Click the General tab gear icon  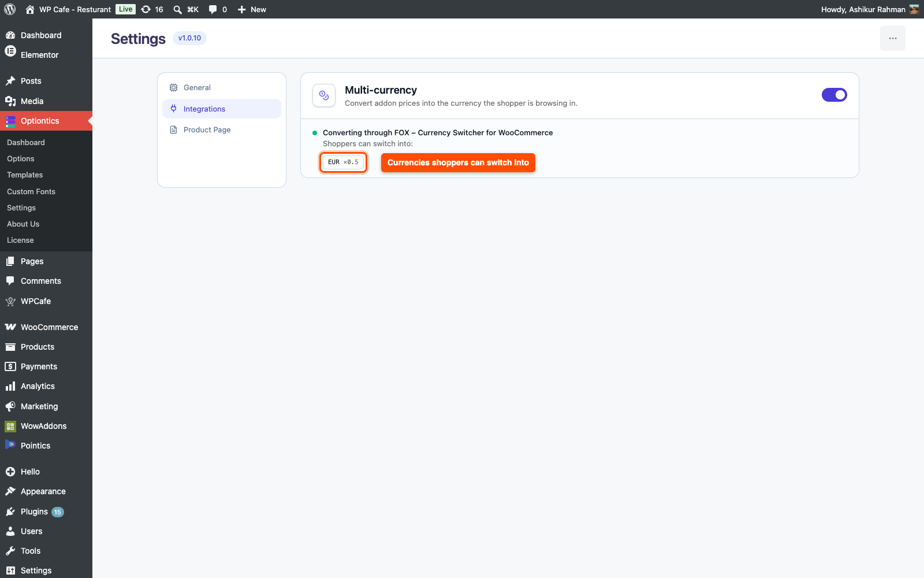173,88
